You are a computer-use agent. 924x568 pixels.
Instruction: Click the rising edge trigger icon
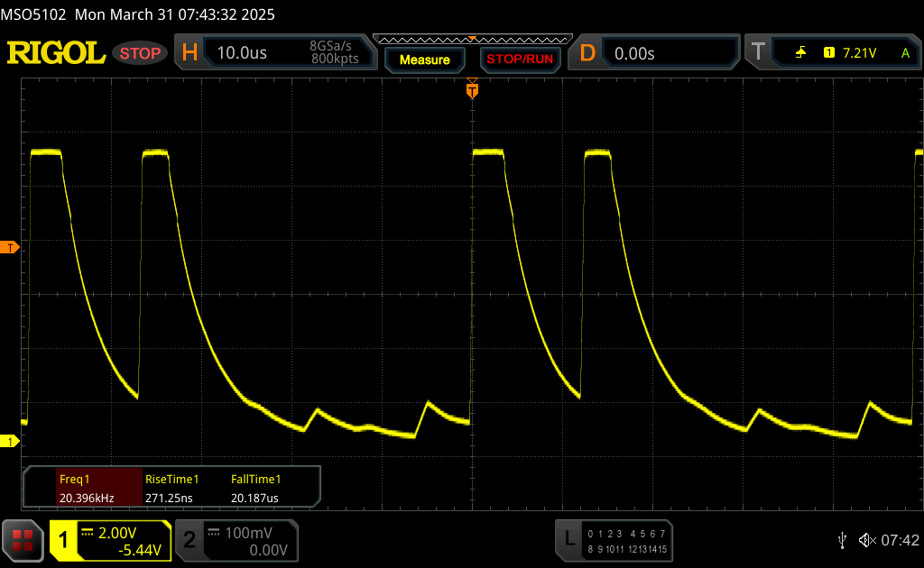[800, 53]
